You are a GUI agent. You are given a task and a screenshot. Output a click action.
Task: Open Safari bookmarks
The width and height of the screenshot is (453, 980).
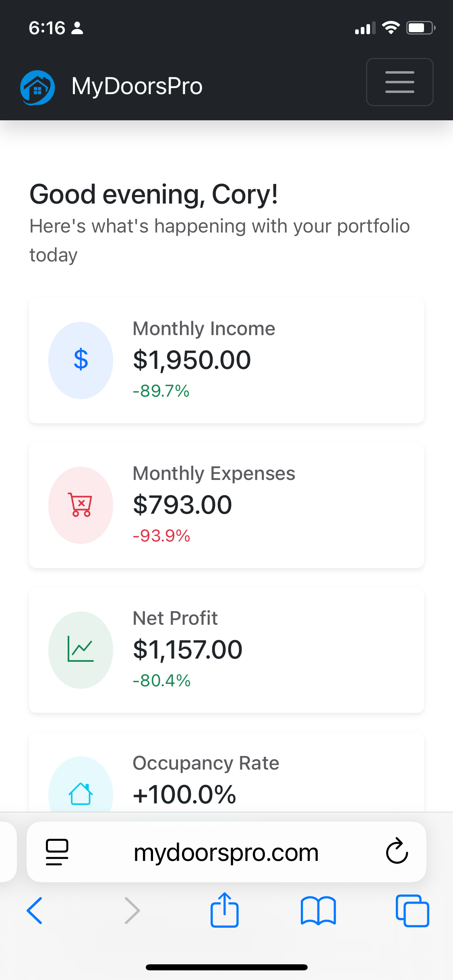(318, 910)
